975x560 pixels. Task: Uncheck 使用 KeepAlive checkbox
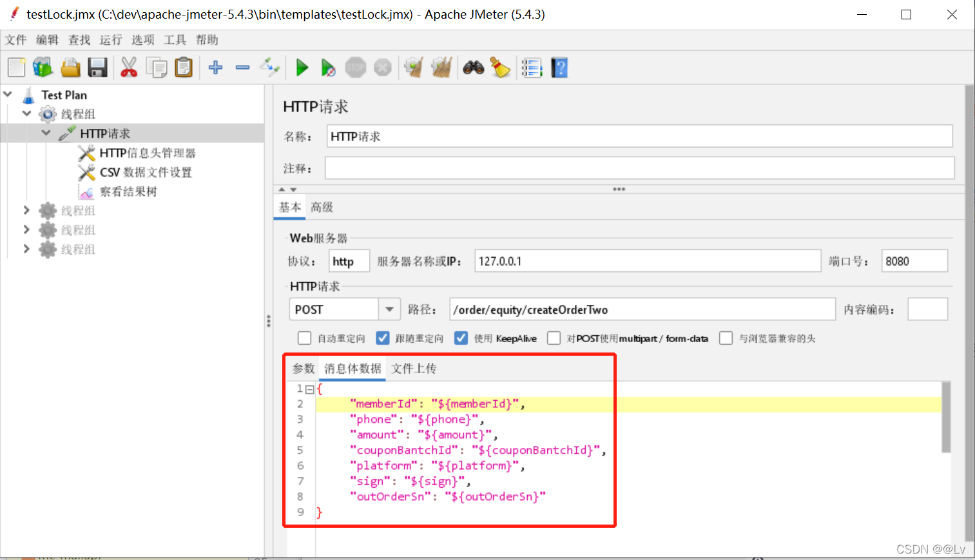pyautogui.click(x=461, y=338)
